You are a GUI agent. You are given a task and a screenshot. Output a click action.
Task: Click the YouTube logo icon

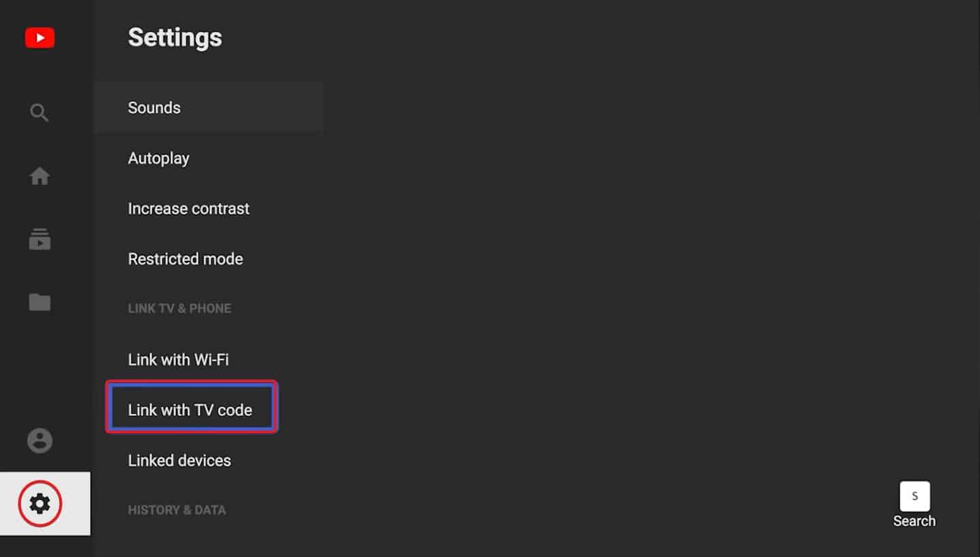point(39,37)
